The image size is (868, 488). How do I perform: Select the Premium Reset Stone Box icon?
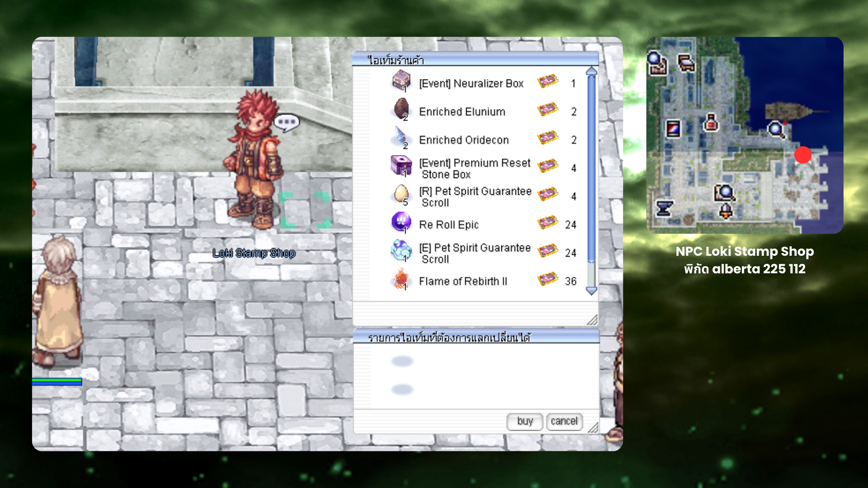[x=401, y=166]
